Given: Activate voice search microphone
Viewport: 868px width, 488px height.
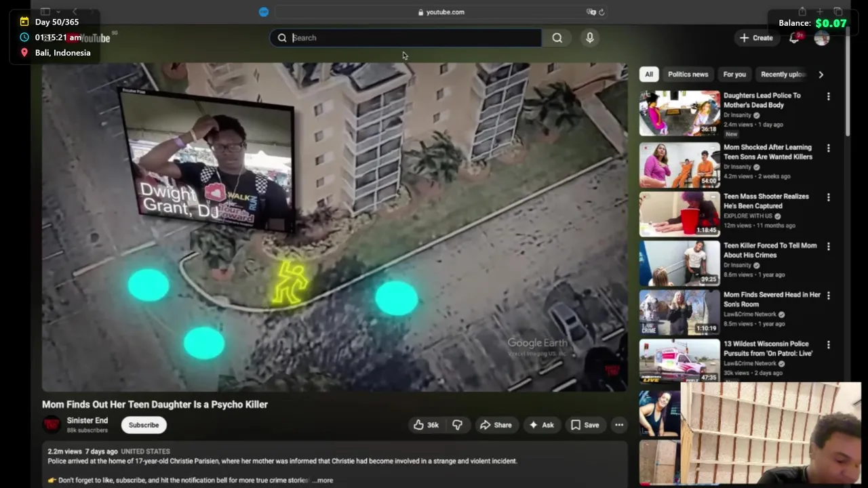Looking at the screenshot, I should (x=590, y=38).
